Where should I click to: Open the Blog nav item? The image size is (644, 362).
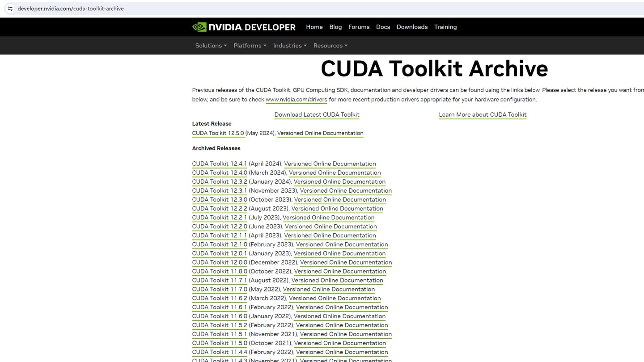click(335, 27)
